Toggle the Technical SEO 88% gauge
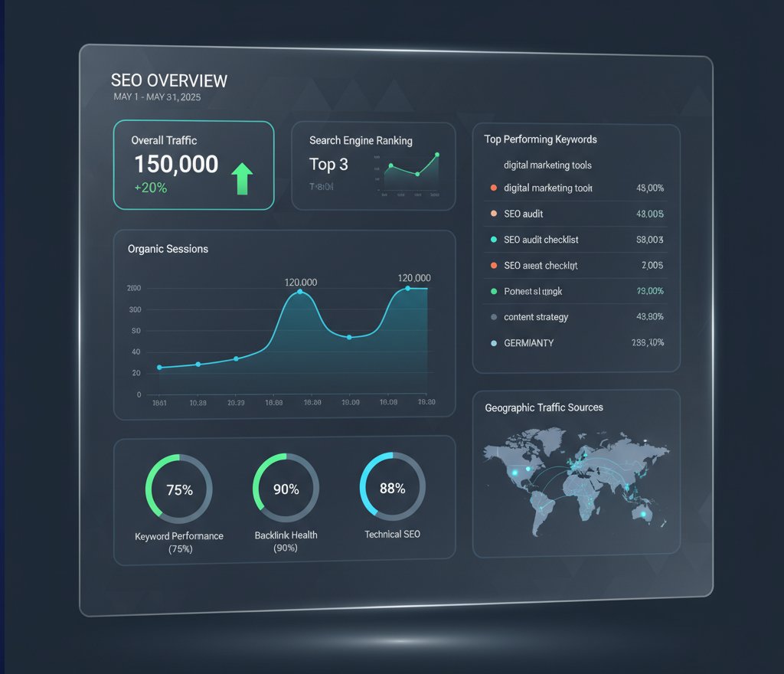Viewport: 784px width, 674px height. click(x=392, y=488)
